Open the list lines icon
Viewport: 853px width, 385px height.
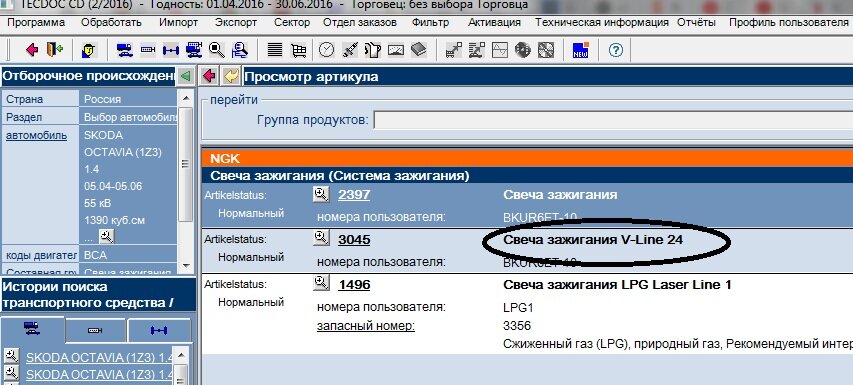tap(275, 51)
